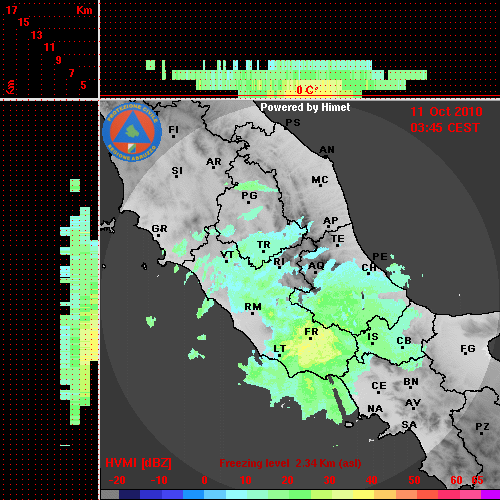Click the CE city label
The width and height of the screenshot is (500, 500).
click(379, 386)
